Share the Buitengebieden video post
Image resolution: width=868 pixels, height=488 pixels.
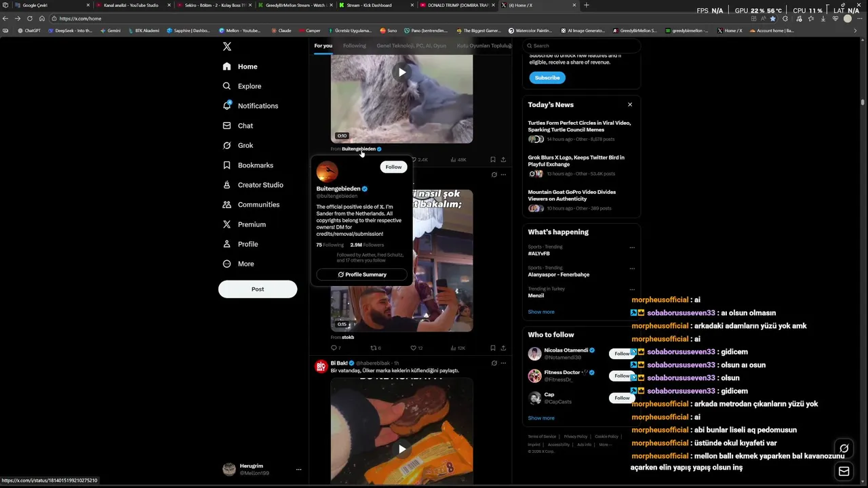pos(503,160)
